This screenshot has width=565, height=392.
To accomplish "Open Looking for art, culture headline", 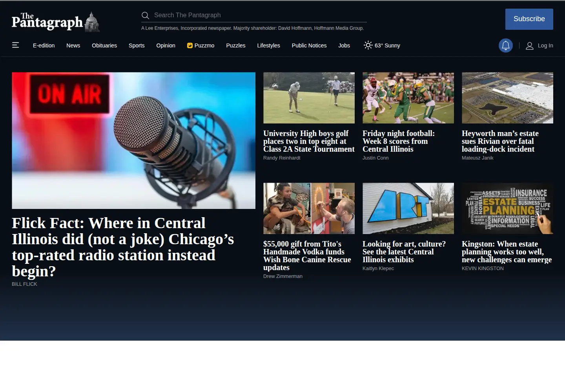I will point(404,252).
